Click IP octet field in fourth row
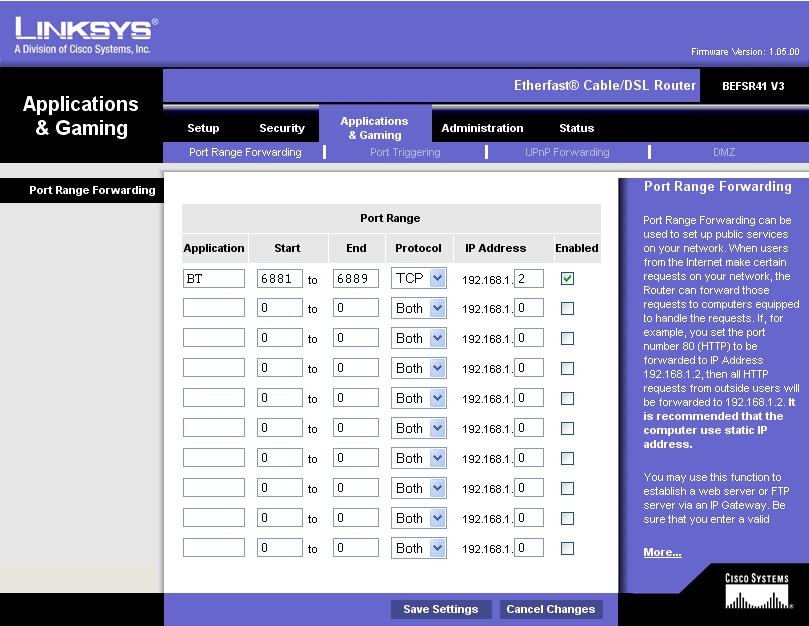The image size is (809, 626). [x=529, y=367]
